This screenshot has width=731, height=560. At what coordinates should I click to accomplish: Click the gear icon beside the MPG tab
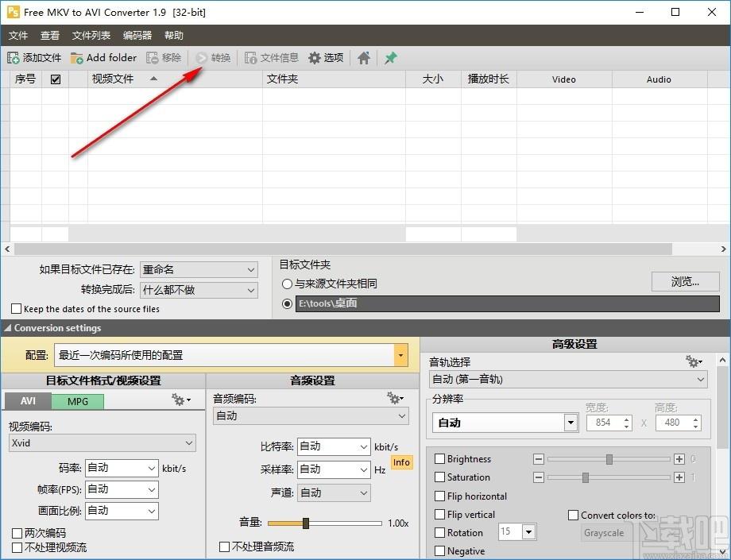tap(180, 400)
